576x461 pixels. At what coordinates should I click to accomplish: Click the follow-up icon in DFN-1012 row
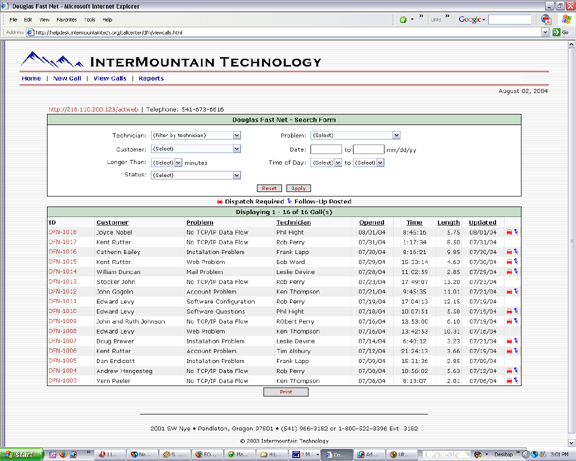click(516, 291)
